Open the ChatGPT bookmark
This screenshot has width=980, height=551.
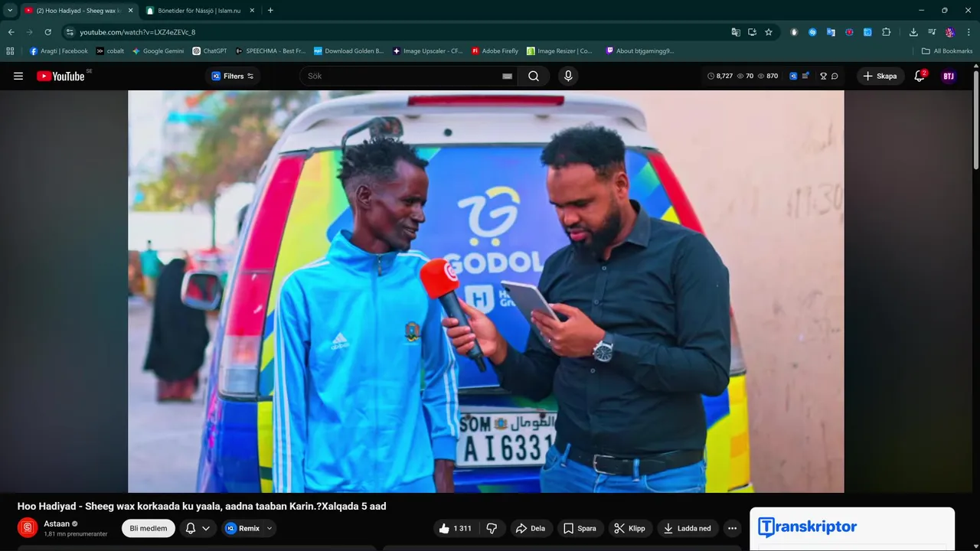pyautogui.click(x=210, y=51)
